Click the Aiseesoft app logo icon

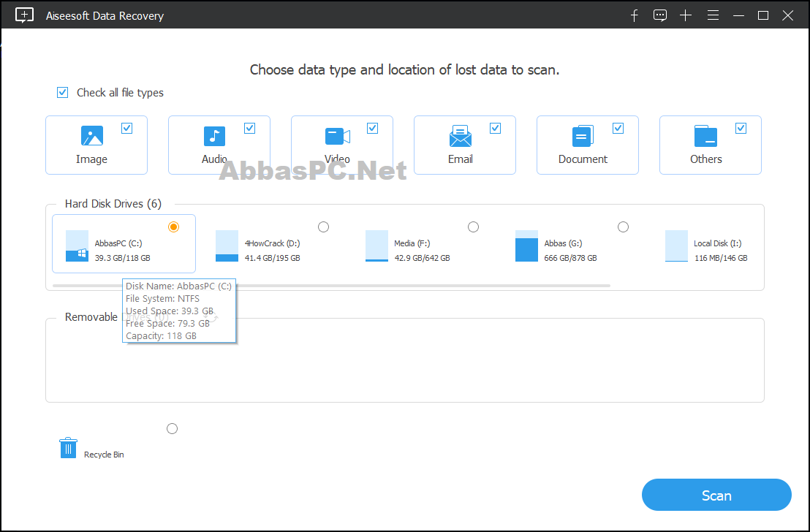24,15
